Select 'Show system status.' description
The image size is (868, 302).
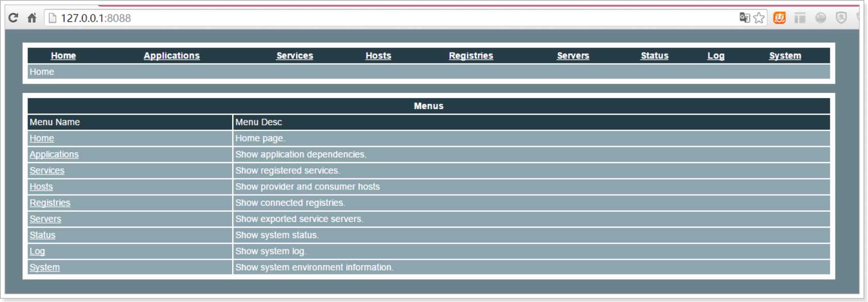click(x=277, y=235)
